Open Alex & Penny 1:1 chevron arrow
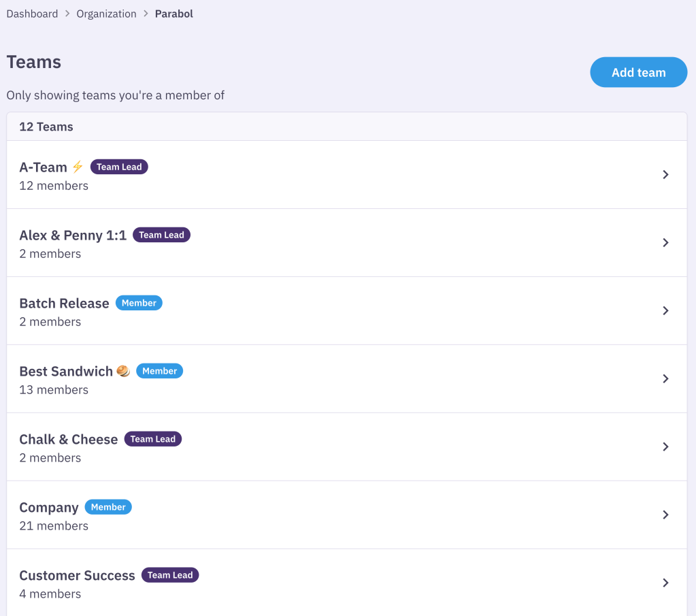Image resolution: width=696 pixels, height=616 pixels. click(665, 242)
